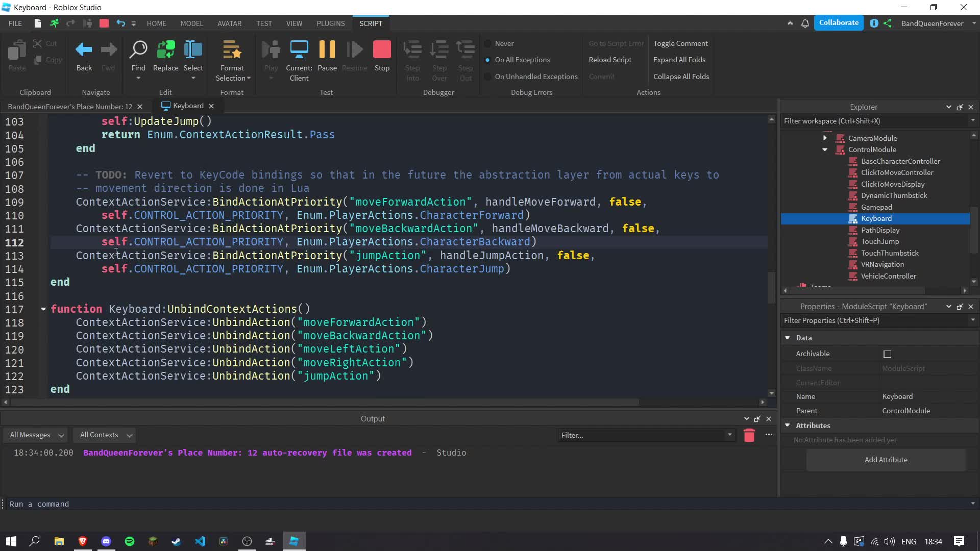Click Format Selection icon
980x551 pixels.
[x=232, y=50]
